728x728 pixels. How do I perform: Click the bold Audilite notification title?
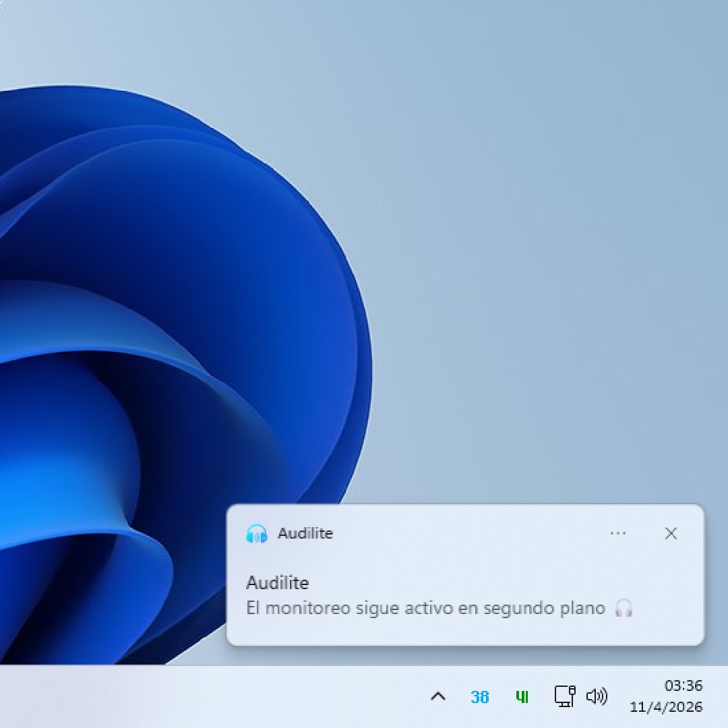click(277, 582)
